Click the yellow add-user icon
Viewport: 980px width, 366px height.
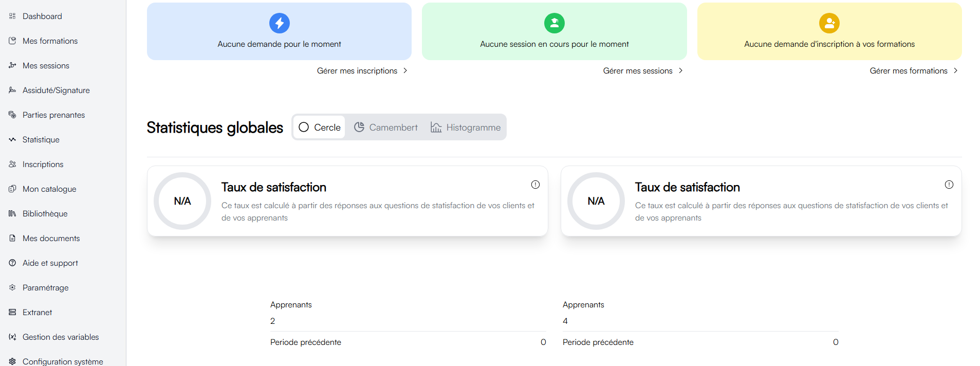click(x=829, y=23)
